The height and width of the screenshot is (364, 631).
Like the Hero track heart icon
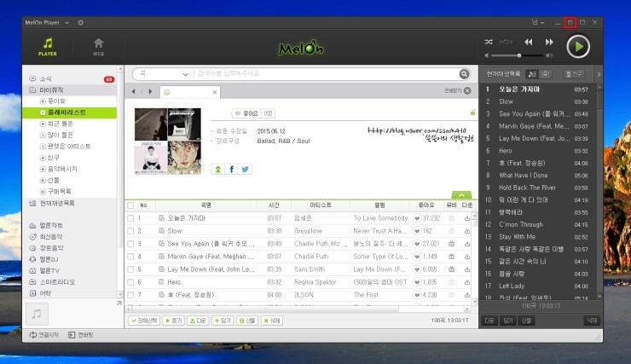pyautogui.click(x=417, y=282)
